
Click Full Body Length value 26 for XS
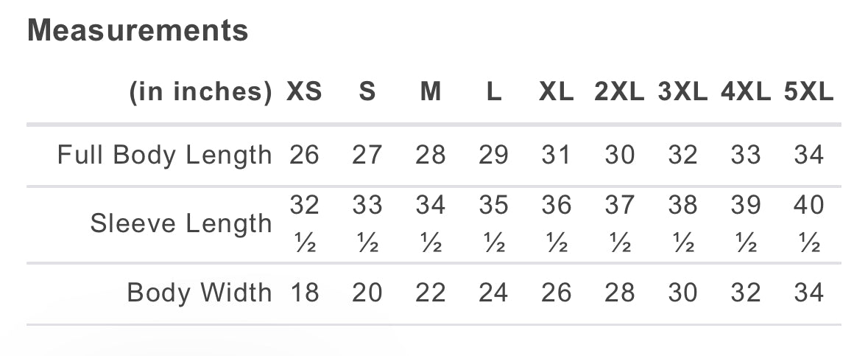(304, 155)
